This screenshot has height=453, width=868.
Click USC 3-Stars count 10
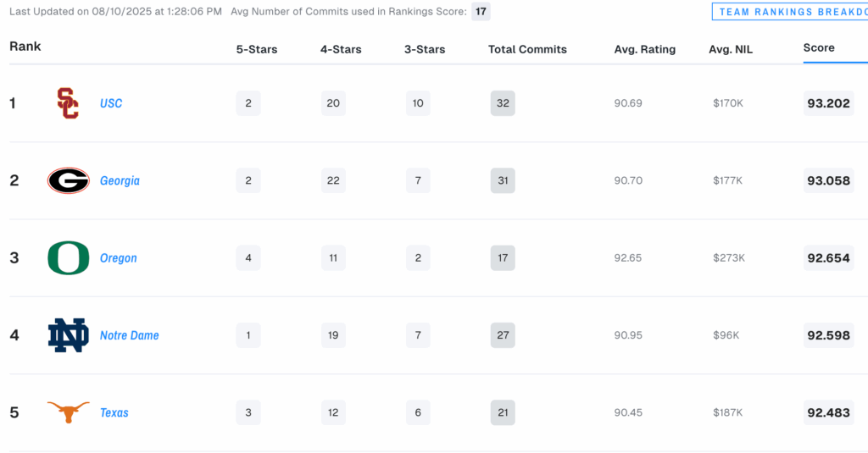click(x=418, y=103)
